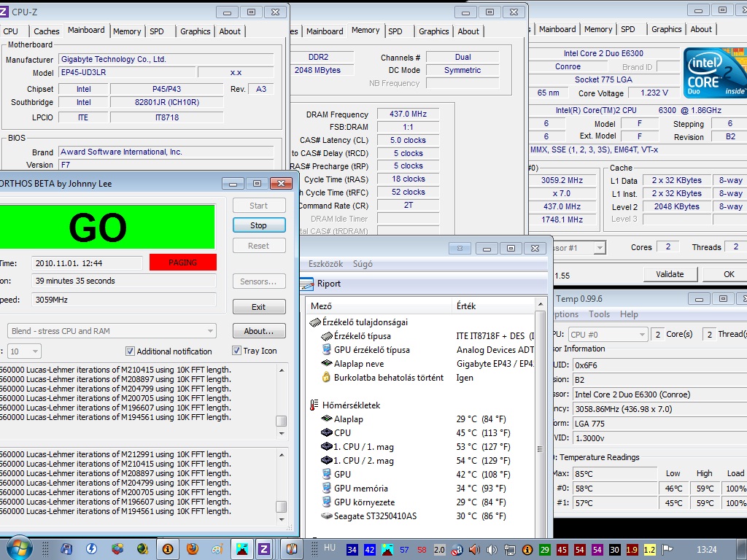747x560 pixels.
Task: Switch to Caches tab in the Mainboard CPU-Z window
Action: tap(46, 31)
